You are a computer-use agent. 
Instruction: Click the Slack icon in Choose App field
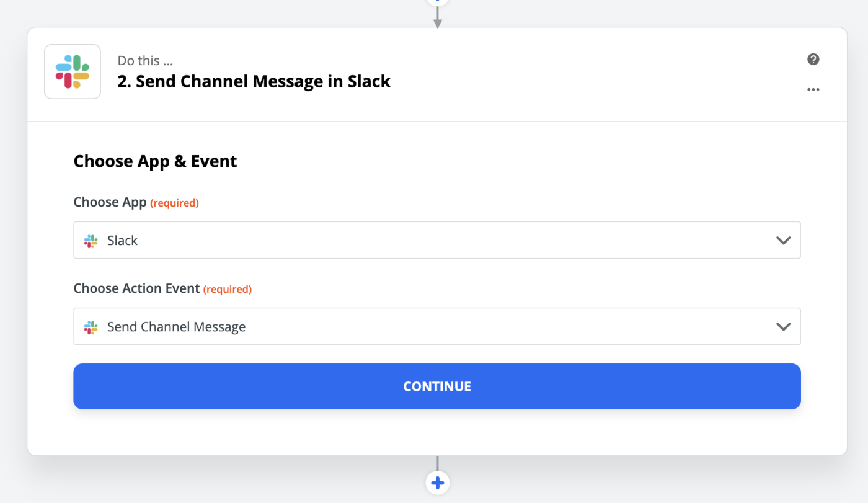coord(91,241)
